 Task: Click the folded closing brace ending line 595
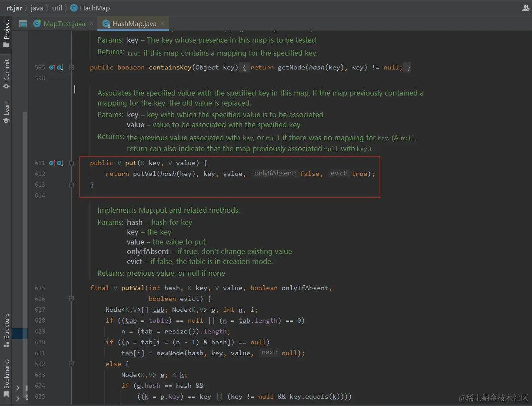(408, 67)
